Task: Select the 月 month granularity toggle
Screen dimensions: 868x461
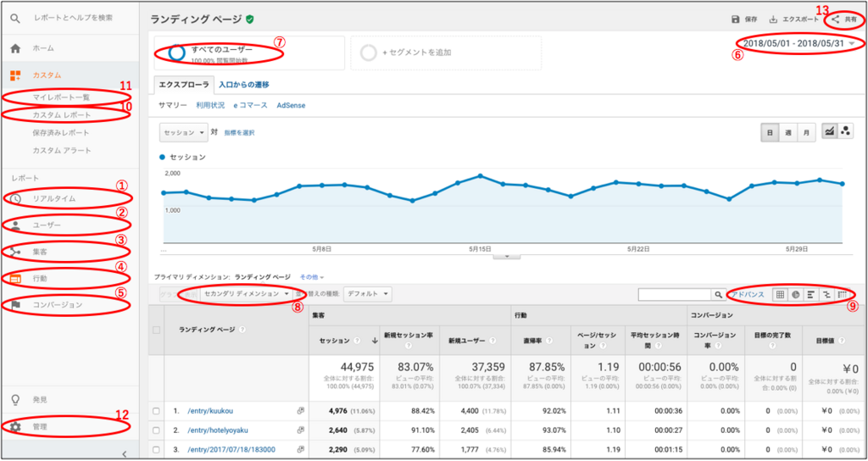Action: (806, 132)
